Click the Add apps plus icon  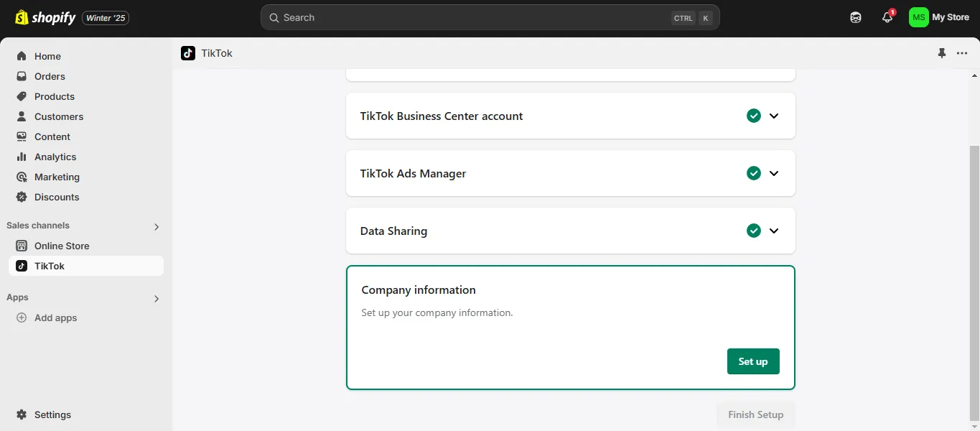point(22,318)
